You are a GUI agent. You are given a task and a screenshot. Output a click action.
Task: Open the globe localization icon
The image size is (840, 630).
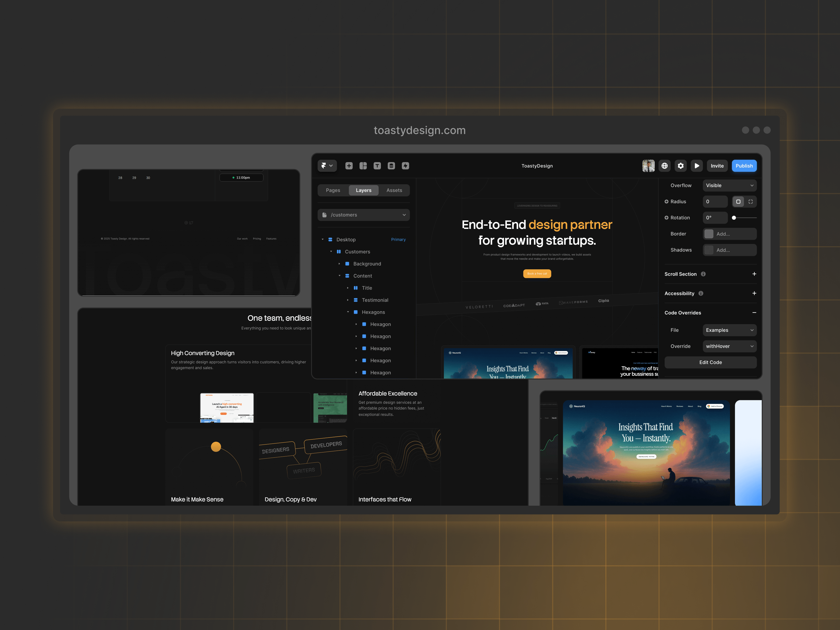pyautogui.click(x=665, y=166)
